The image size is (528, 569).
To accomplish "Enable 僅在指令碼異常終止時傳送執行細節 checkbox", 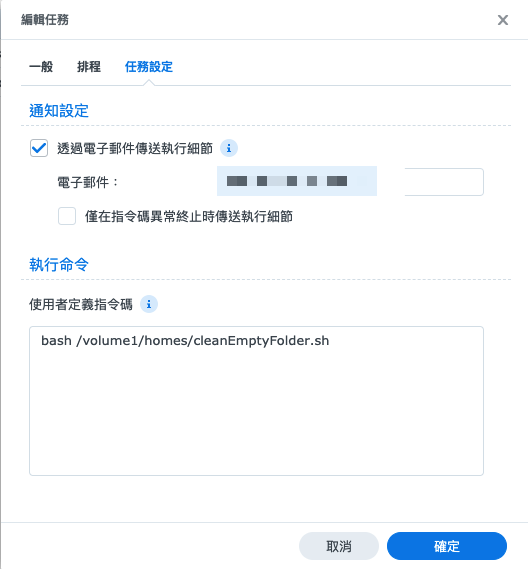I will 67,216.
